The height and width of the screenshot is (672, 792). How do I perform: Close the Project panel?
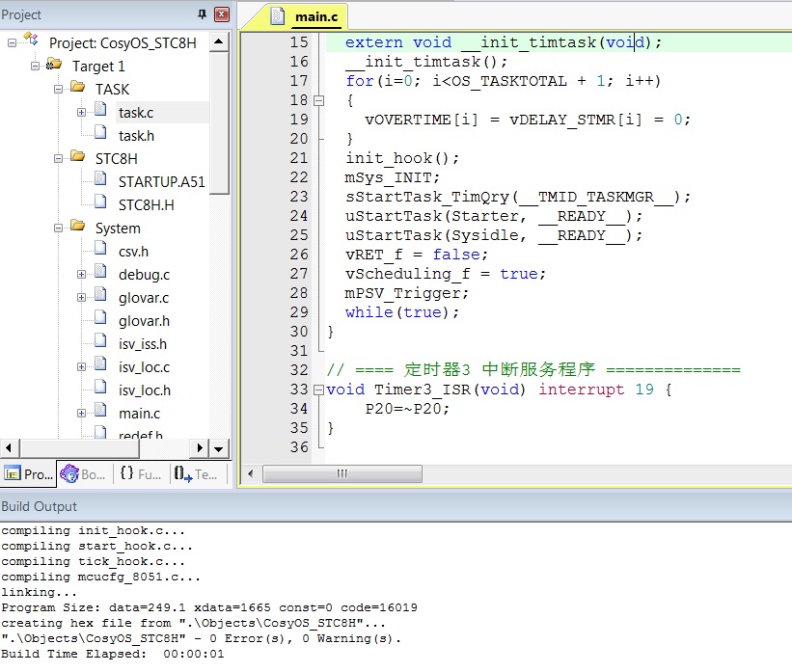click(222, 14)
